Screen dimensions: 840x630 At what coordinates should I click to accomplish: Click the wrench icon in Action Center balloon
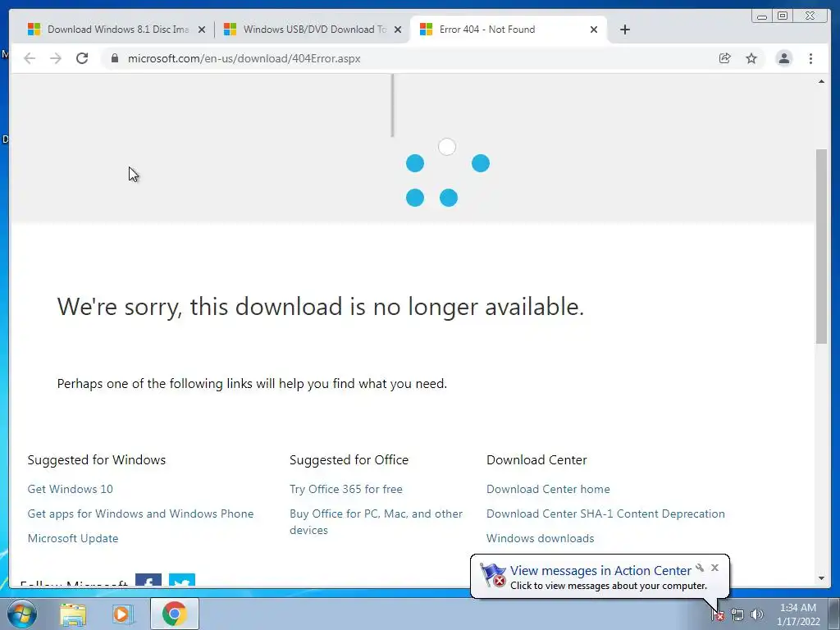(700, 568)
